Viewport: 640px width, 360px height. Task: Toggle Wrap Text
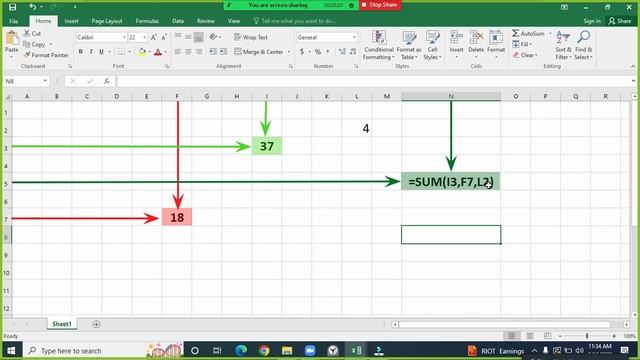pos(251,37)
